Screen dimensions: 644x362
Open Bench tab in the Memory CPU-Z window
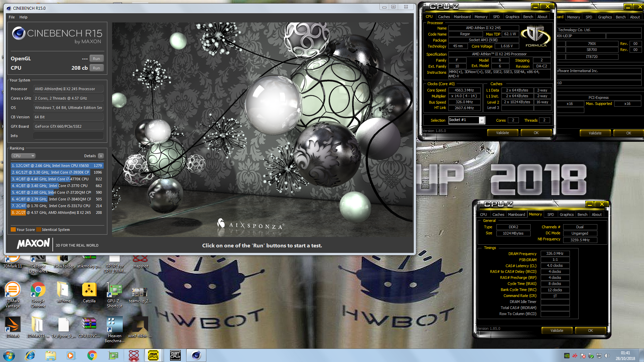(582, 215)
